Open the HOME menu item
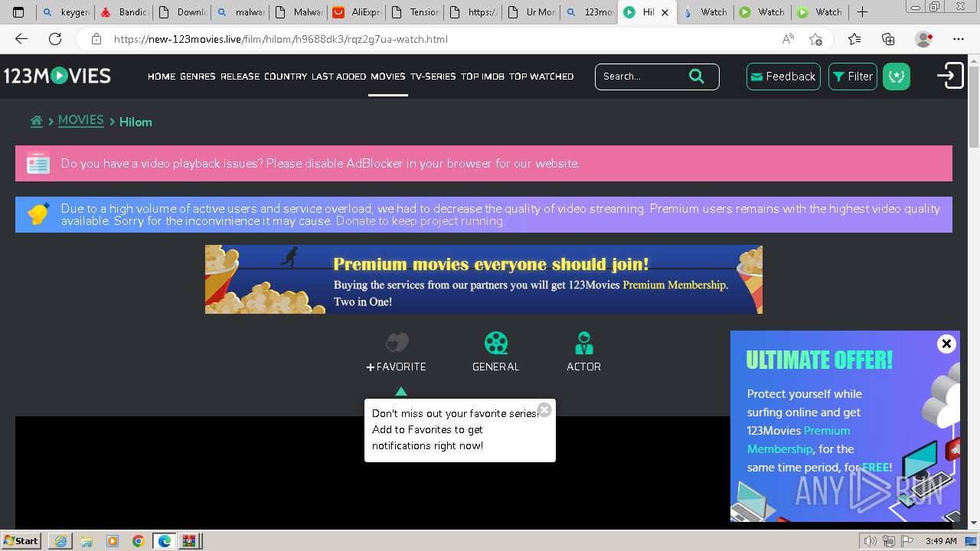 click(162, 77)
